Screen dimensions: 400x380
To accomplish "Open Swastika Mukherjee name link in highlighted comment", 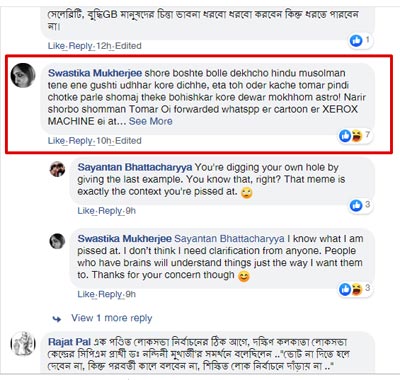I will point(95,73).
